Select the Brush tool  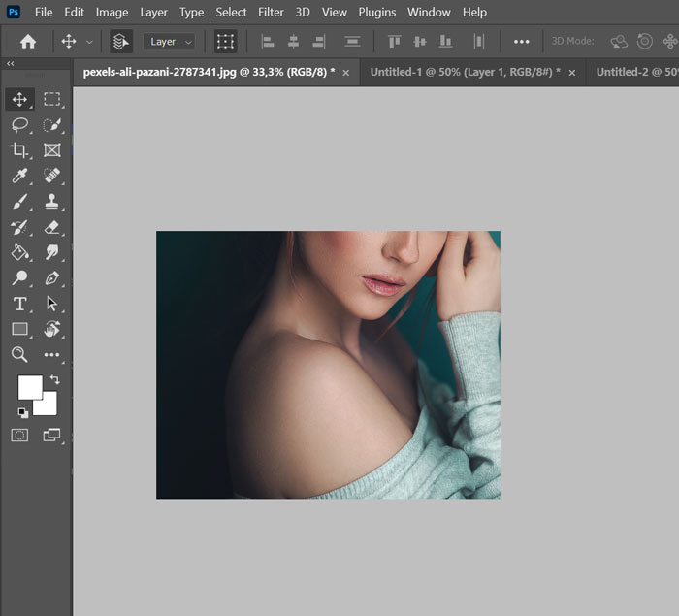click(x=19, y=202)
